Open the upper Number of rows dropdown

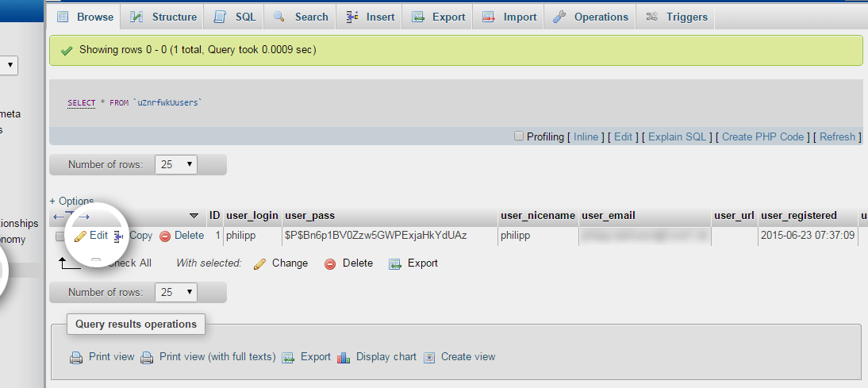pyautogui.click(x=176, y=164)
